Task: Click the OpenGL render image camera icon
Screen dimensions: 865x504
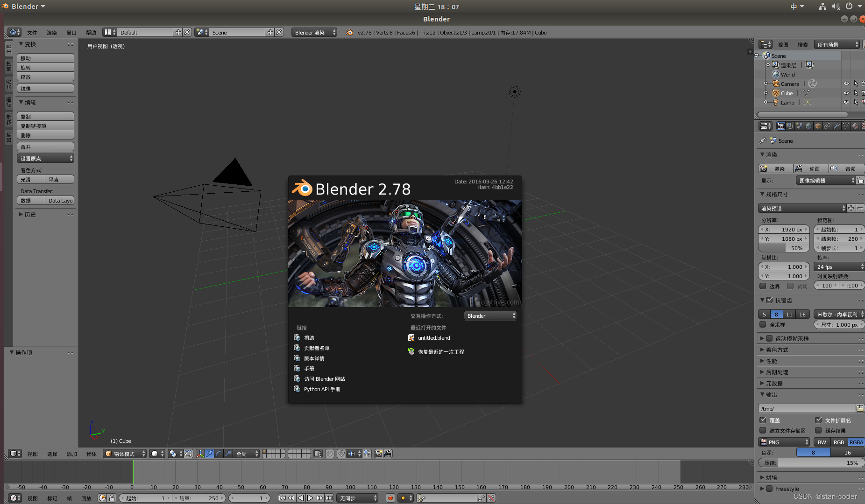Action: click(x=379, y=454)
